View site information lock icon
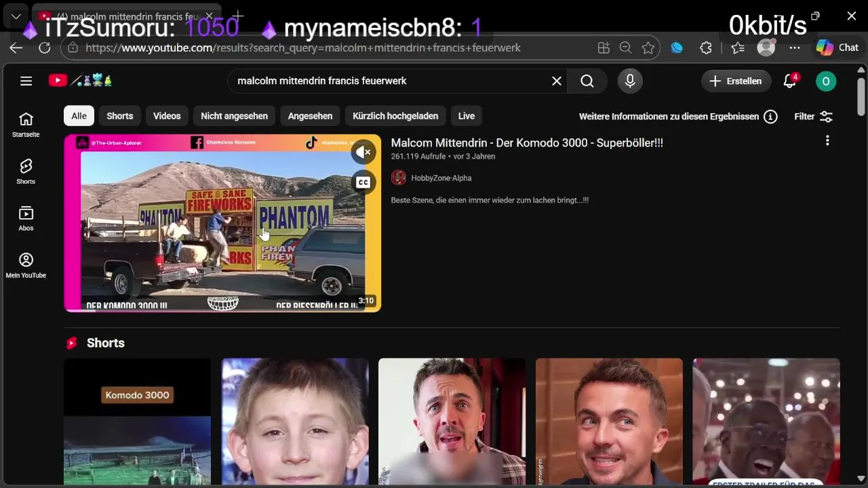868x488 pixels. [73, 48]
